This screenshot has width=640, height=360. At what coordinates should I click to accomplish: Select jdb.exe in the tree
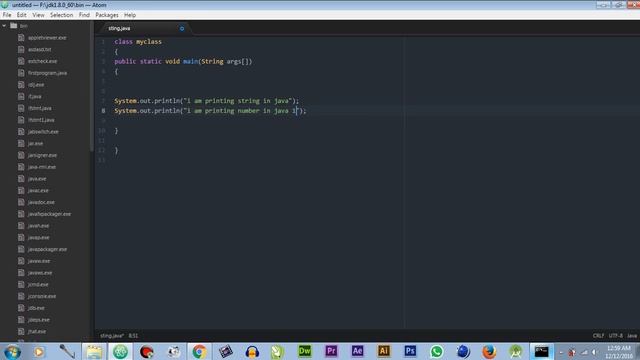(x=36, y=308)
